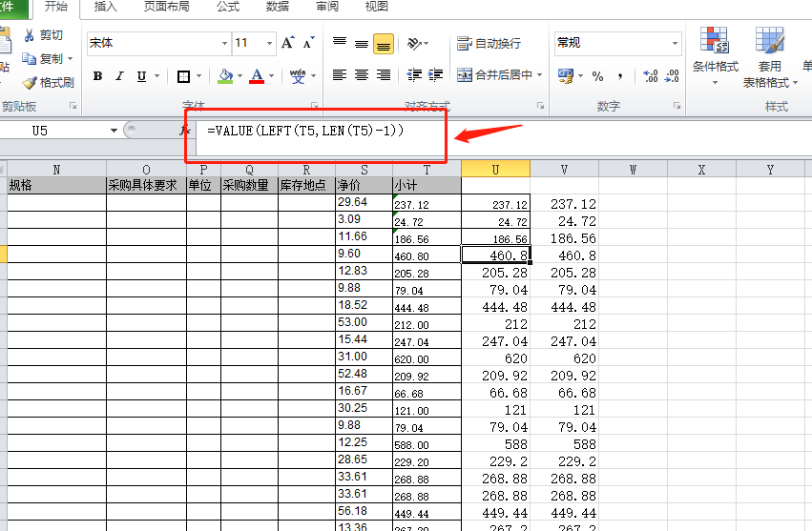Switch to 插入 (Insert) tab
Viewport: 812px width, 531px height.
tap(106, 7)
